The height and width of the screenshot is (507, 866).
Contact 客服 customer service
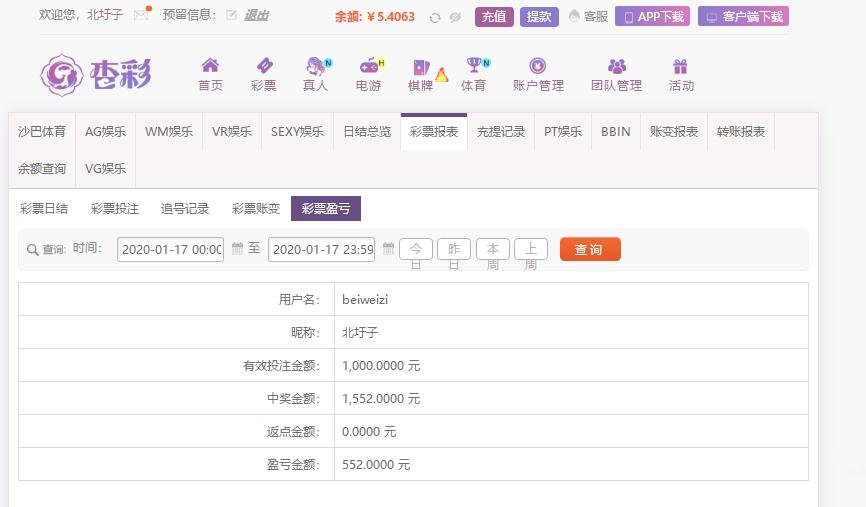coord(588,17)
